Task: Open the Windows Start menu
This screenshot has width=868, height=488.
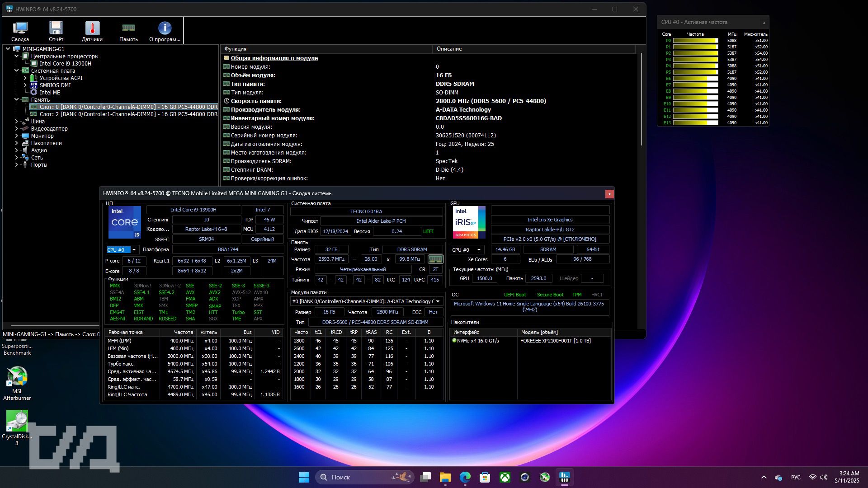Action: [304, 477]
